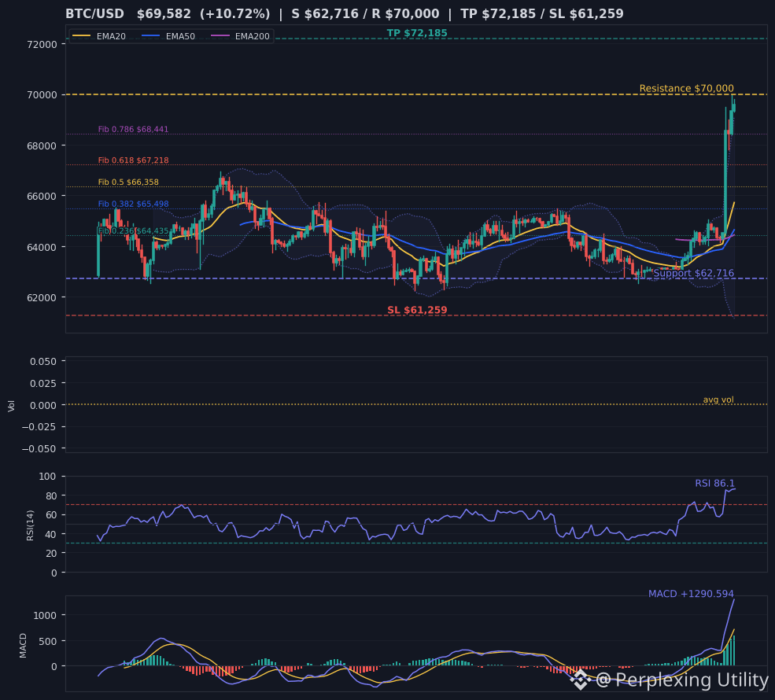Click the MACD +1290.594 value label
The image size is (775, 700).
[691, 594]
